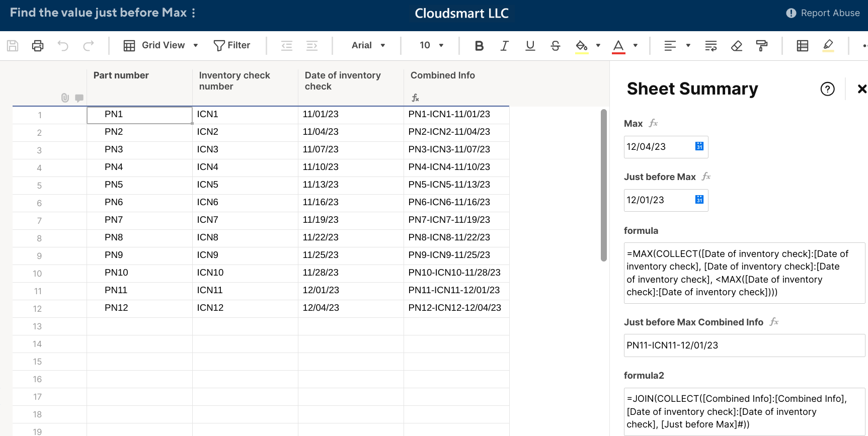
Task: Toggle Bold formatting
Action: [479, 46]
